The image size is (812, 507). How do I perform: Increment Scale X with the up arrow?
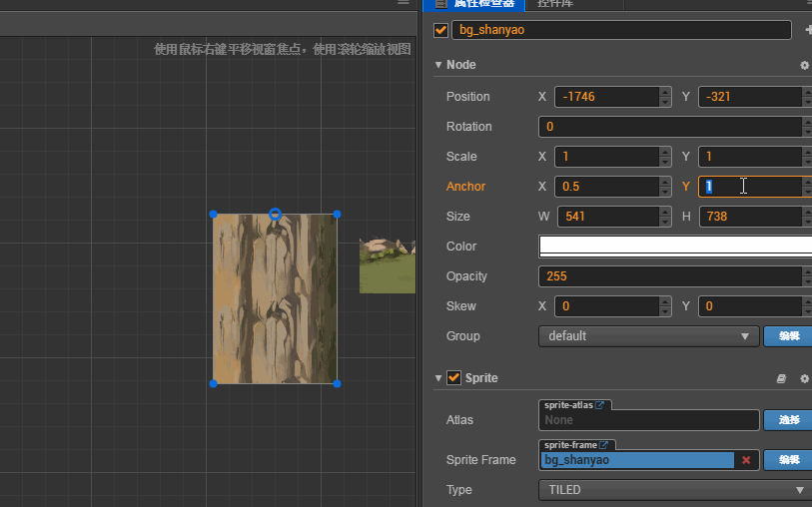point(665,152)
